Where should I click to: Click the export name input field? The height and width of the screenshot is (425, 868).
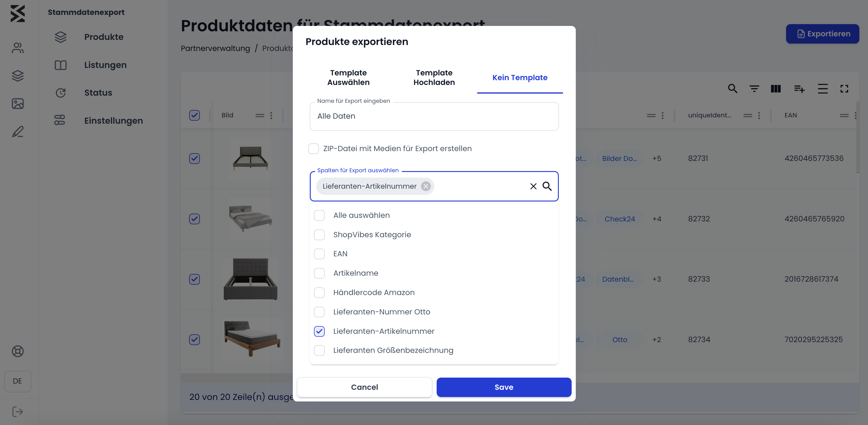point(434,116)
